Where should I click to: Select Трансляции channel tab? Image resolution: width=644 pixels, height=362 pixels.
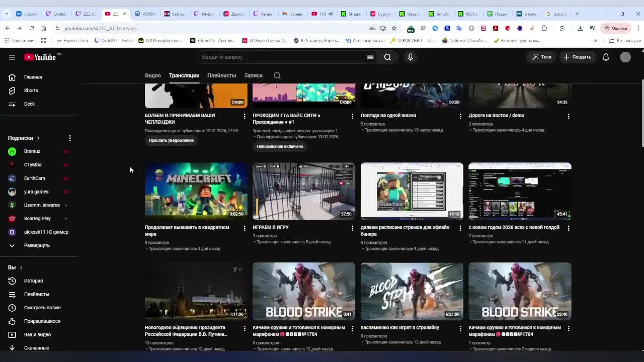184,76
